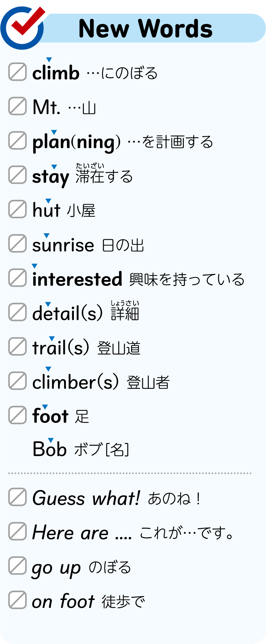Click the word sunrise
Image resolution: width=266 pixels, height=644 pixels.
(x=63, y=245)
